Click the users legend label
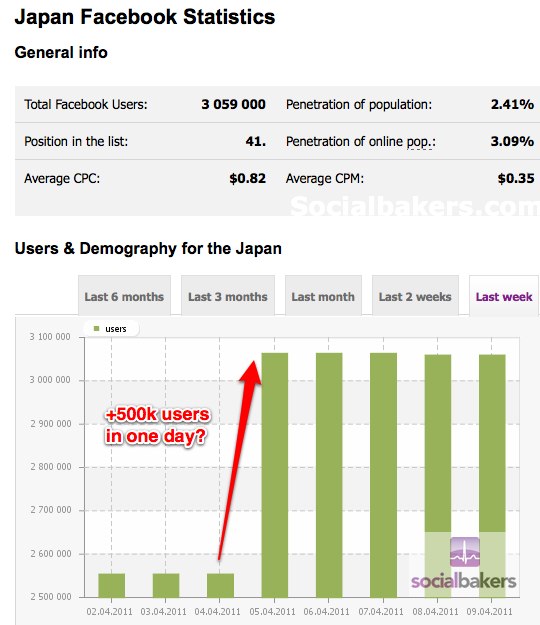This screenshot has width=540, height=625. pos(116,329)
